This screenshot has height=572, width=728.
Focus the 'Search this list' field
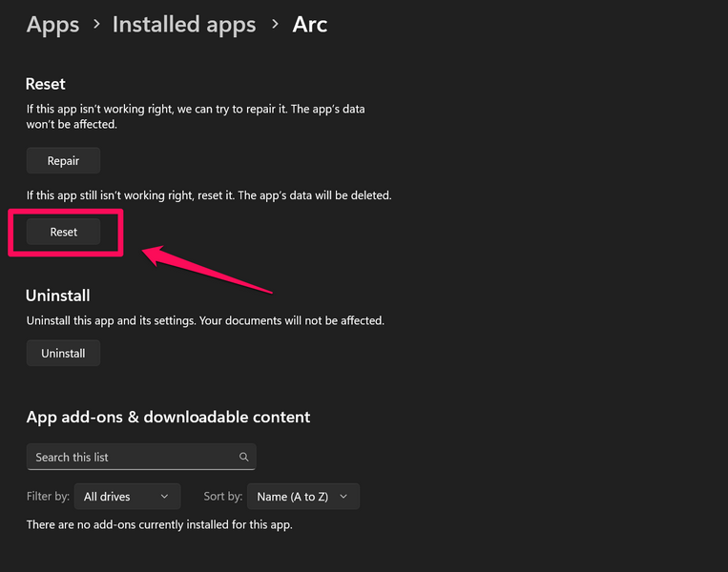click(134, 458)
